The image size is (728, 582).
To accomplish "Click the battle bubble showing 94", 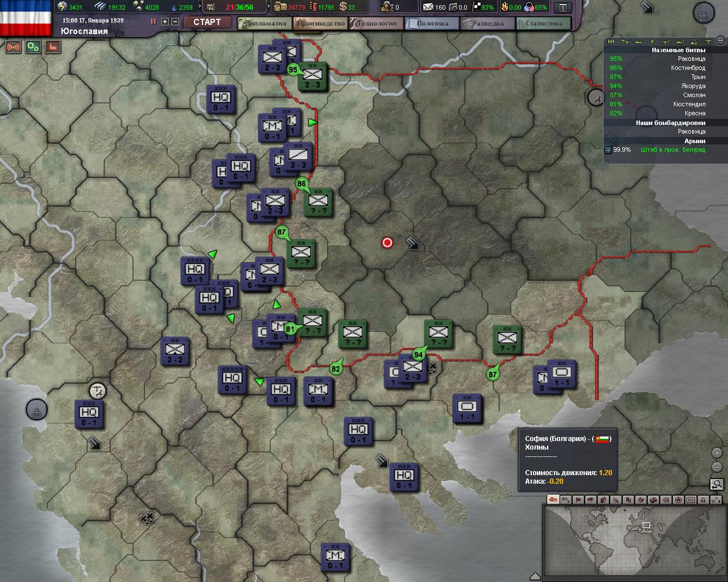I will click(x=419, y=355).
